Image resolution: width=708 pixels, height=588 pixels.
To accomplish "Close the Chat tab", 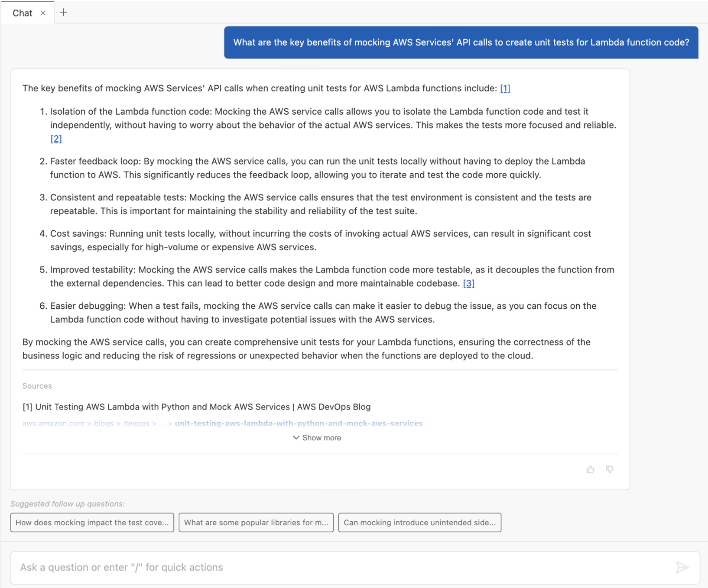I will (x=43, y=13).
